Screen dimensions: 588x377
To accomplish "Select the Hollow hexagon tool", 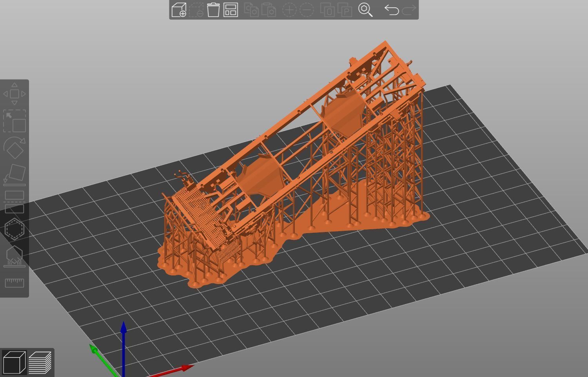I will (x=15, y=229).
